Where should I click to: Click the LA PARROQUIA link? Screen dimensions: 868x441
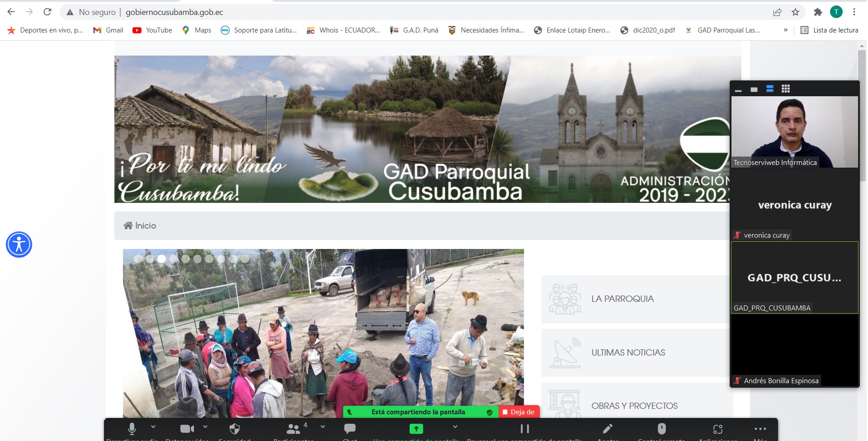click(622, 299)
